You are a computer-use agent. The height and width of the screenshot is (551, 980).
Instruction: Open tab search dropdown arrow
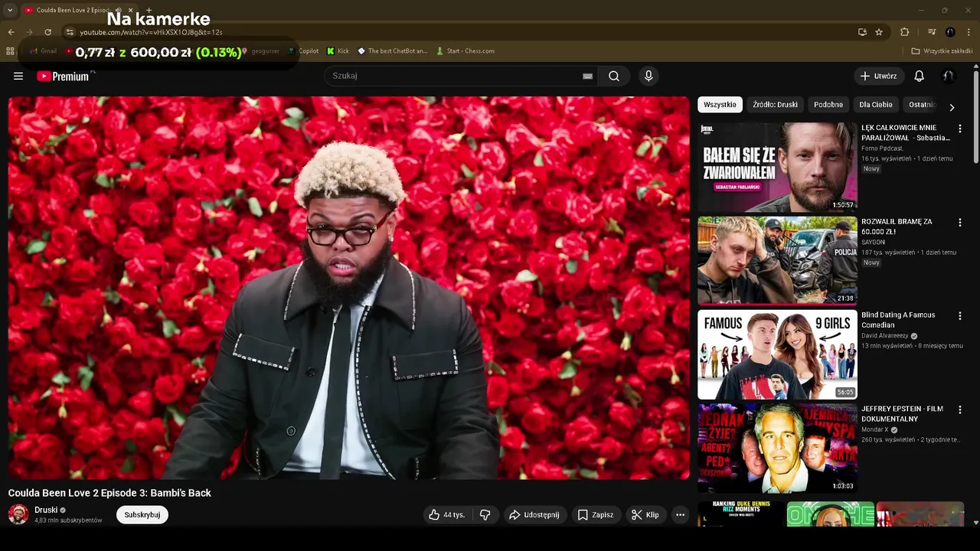tap(10, 10)
